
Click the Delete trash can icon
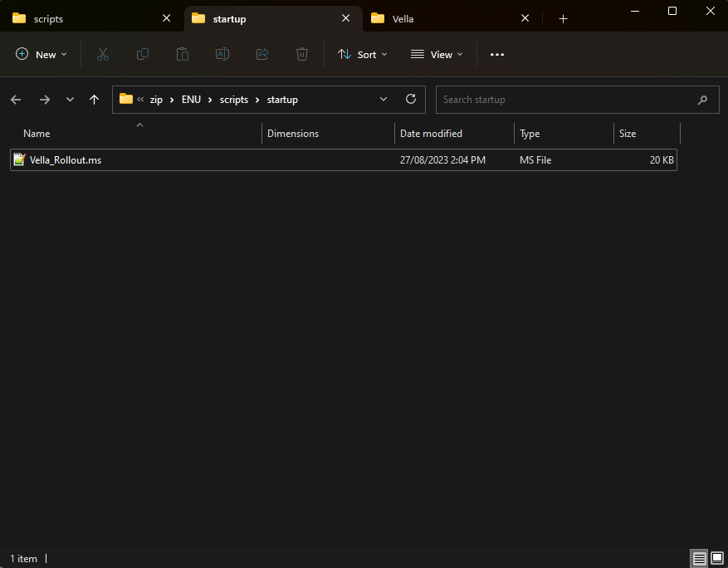(x=302, y=54)
